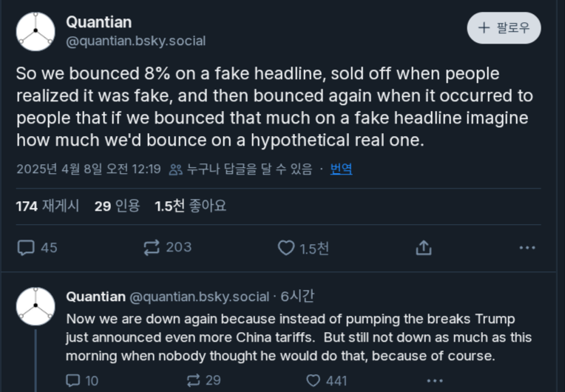Screen dimensions: 565x392
Task: Share the main post via share icon
Action: coord(424,248)
